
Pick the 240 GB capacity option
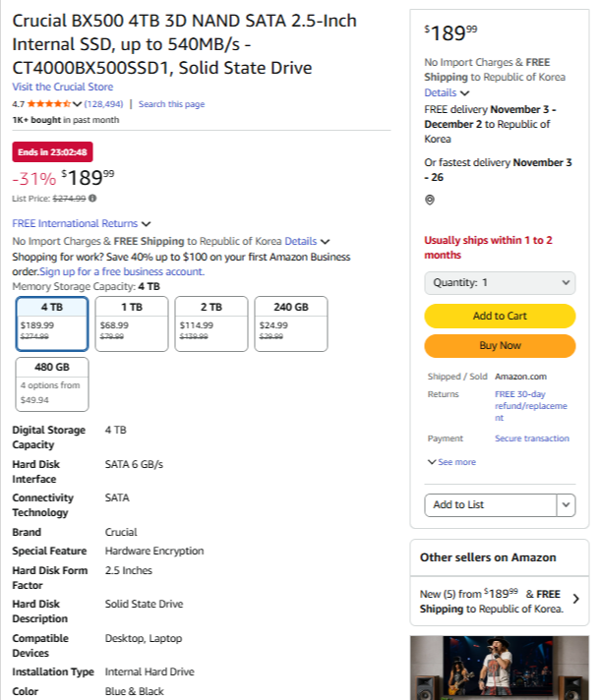point(290,322)
